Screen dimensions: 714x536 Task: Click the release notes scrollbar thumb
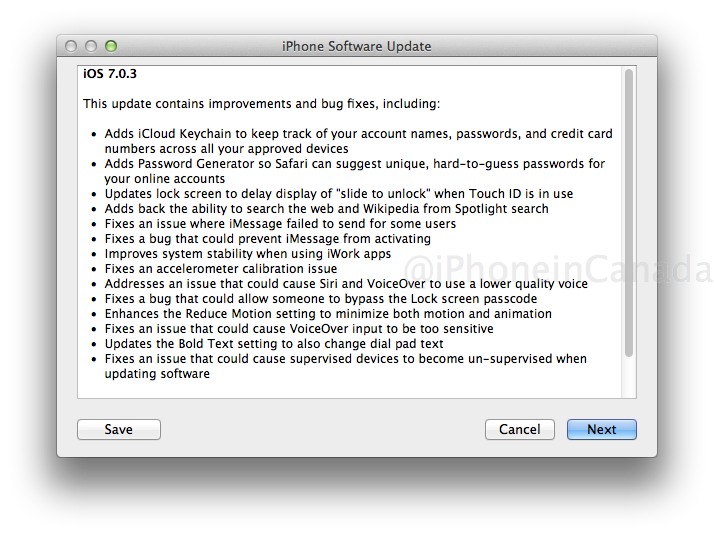[629, 213]
